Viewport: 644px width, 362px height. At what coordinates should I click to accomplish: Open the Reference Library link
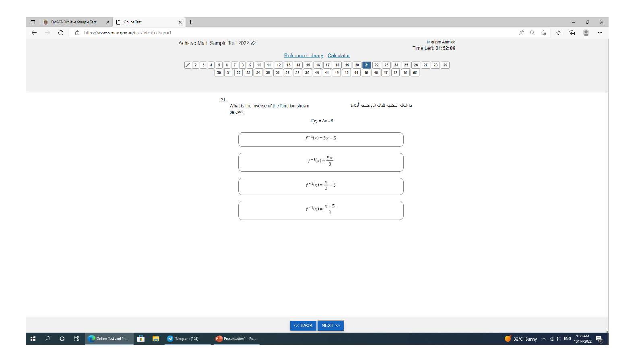pyautogui.click(x=303, y=56)
